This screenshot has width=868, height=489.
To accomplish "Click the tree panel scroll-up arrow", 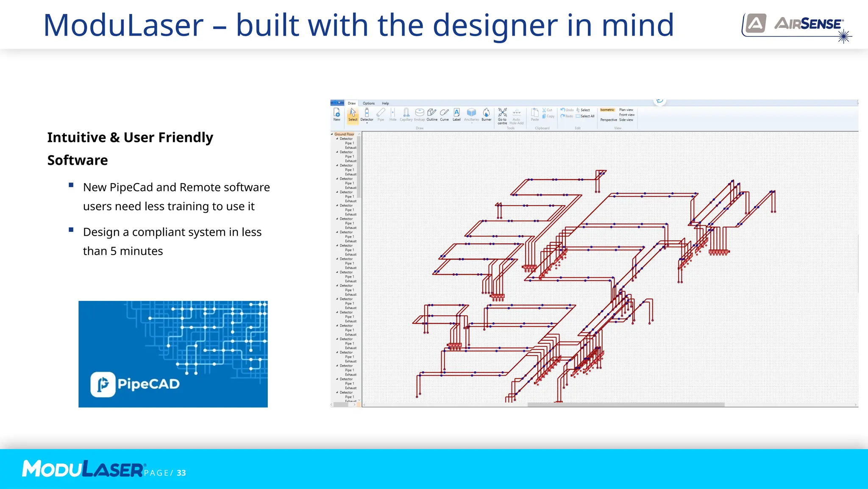I will click(x=359, y=134).
